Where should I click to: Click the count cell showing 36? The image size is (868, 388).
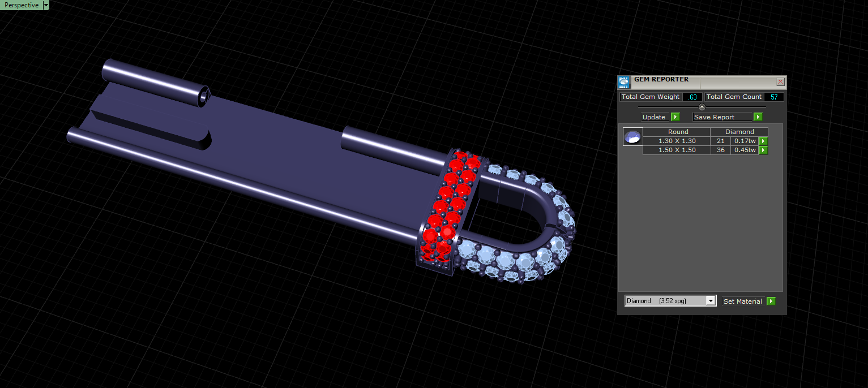pyautogui.click(x=721, y=150)
